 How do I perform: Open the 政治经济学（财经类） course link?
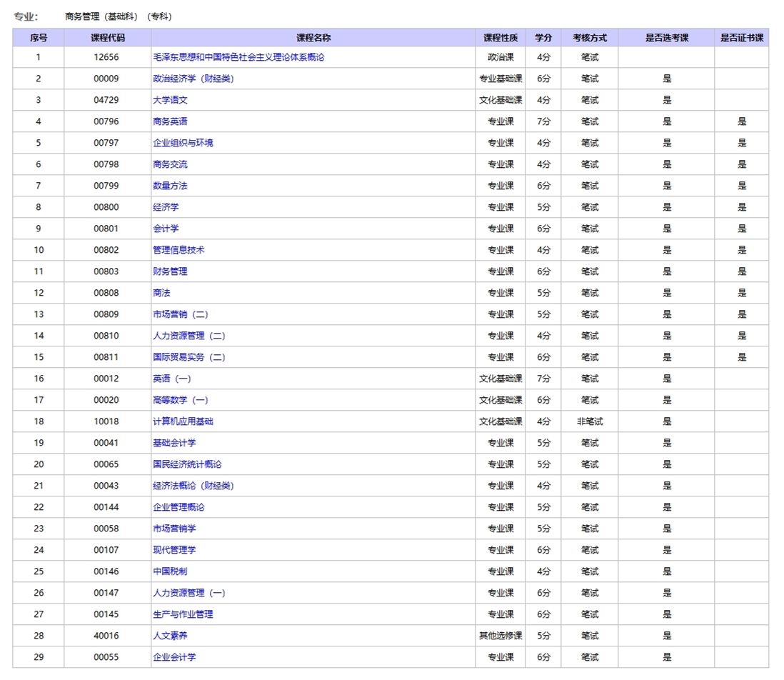[193, 79]
